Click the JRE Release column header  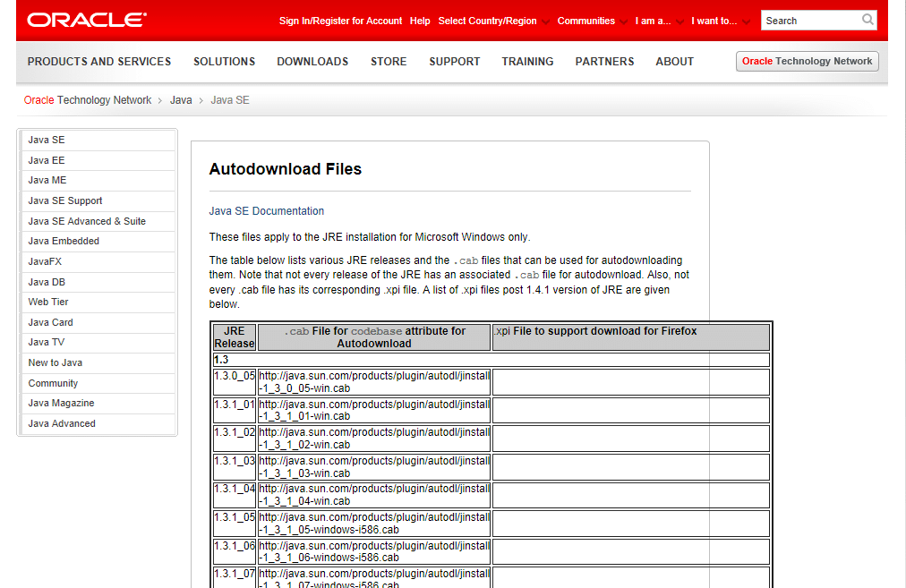point(234,337)
